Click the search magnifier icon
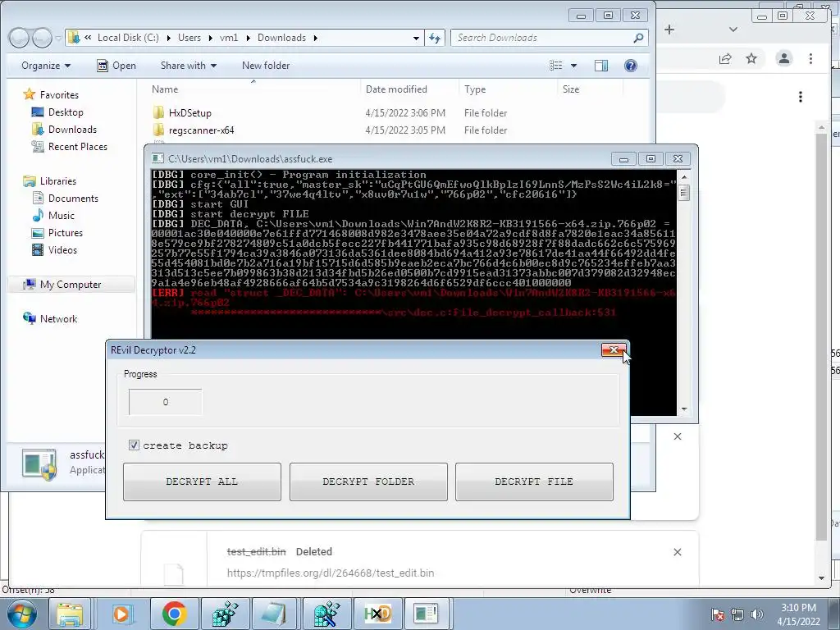 (638, 38)
